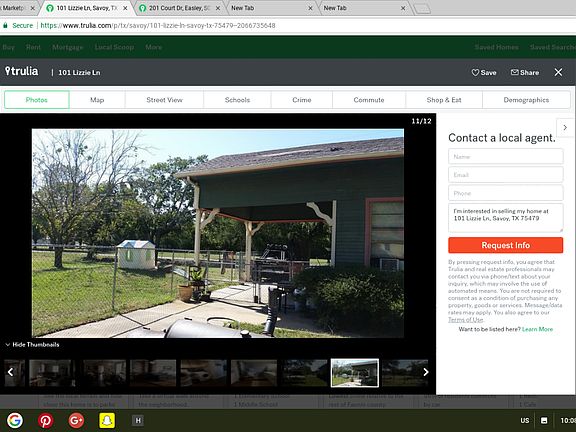Open the Schools tab
Screen dimensions: 576x432
(x=237, y=100)
